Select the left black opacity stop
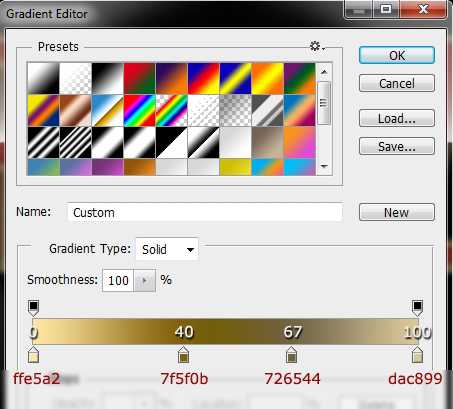 tap(33, 308)
